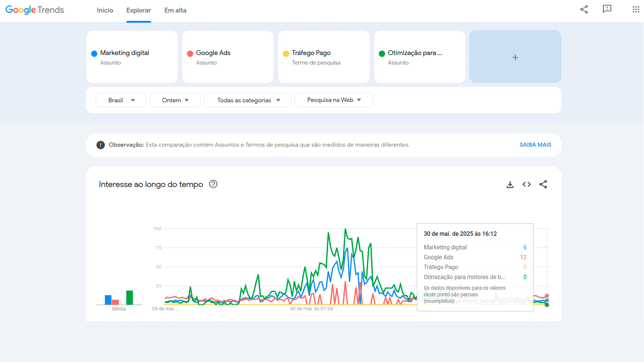
Task: Open the Google apps grid
Action: [636, 9]
